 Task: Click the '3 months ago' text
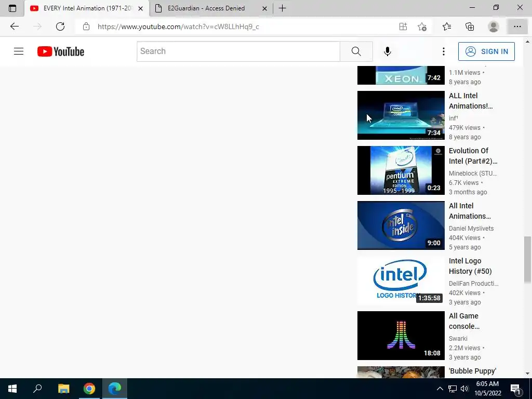click(468, 192)
